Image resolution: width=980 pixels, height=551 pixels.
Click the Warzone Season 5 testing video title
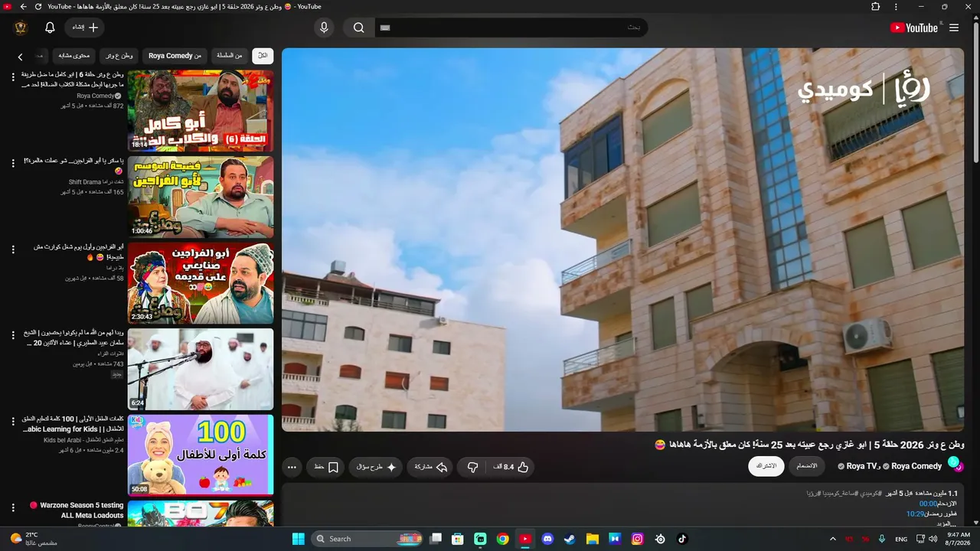[x=76, y=510]
